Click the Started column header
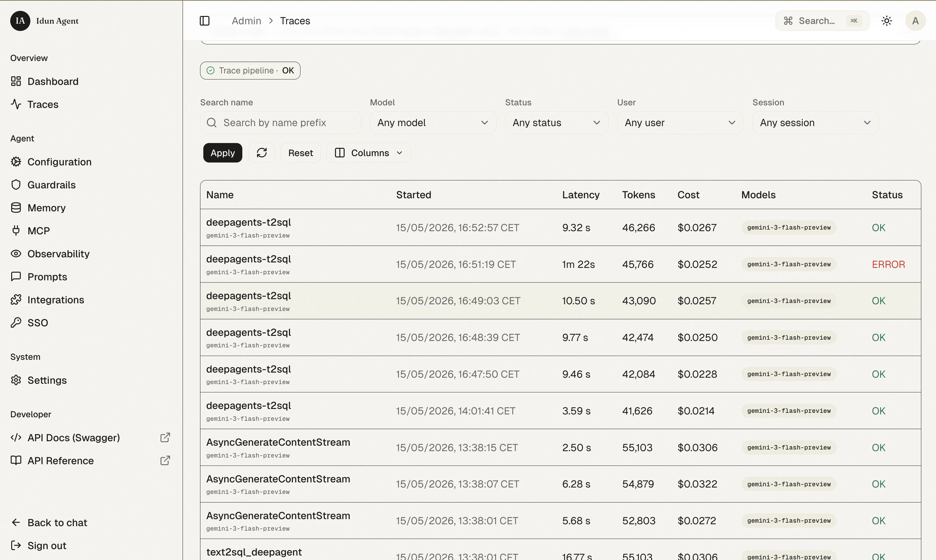 413,195
